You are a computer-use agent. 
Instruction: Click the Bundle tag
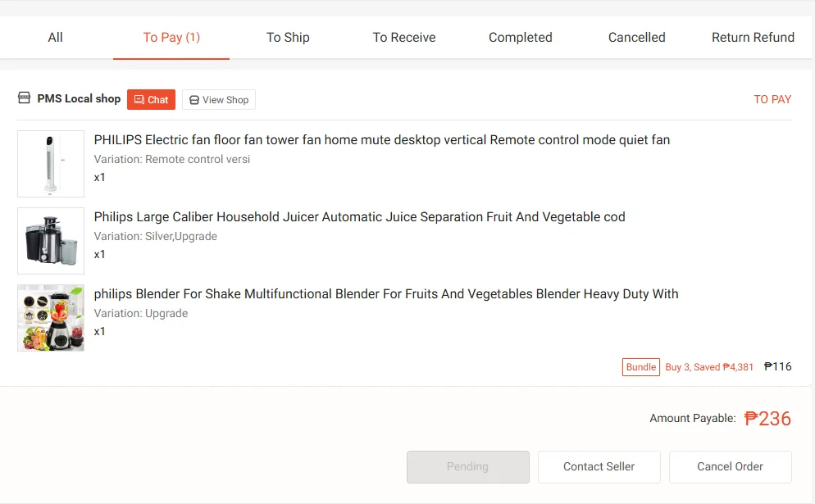(x=641, y=367)
